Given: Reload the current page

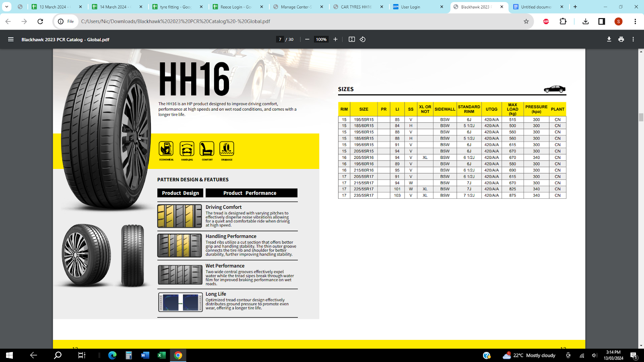Looking at the screenshot, I should 40,21.
